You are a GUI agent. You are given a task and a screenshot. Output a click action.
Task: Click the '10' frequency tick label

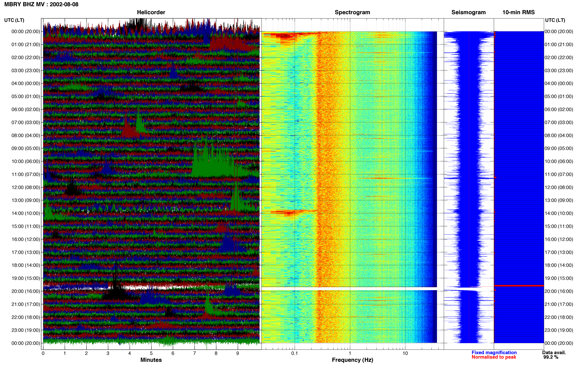[405, 353]
